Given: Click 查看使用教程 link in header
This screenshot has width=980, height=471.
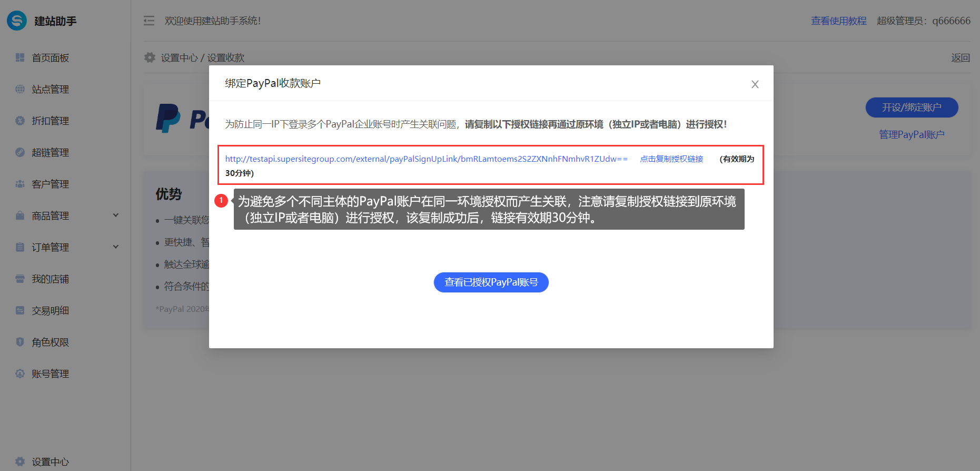Looking at the screenshot, I should point(838,21).
